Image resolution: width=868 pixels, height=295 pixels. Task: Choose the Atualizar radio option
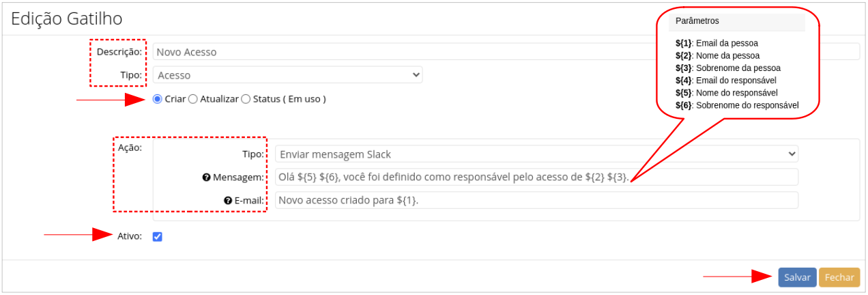193,99
